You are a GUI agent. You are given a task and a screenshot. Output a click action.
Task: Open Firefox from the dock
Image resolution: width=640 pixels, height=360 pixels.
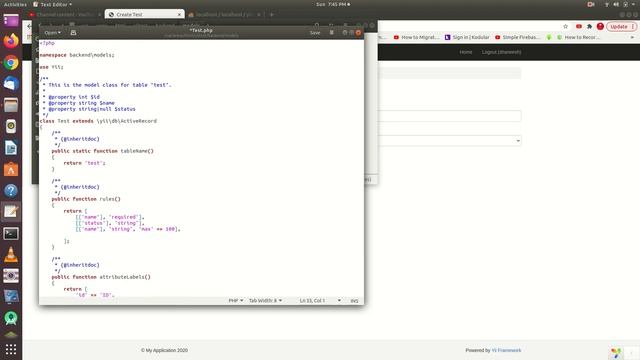[11, 41]
